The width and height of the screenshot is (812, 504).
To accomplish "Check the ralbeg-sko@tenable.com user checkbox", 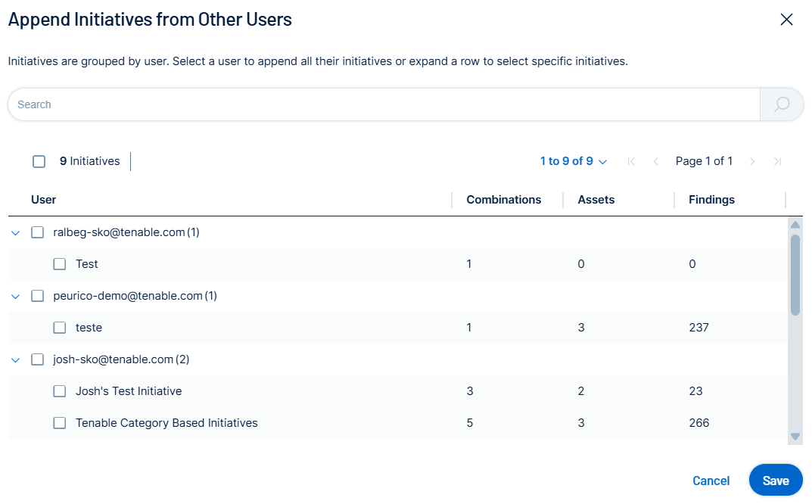I will [x=38, y=232].
